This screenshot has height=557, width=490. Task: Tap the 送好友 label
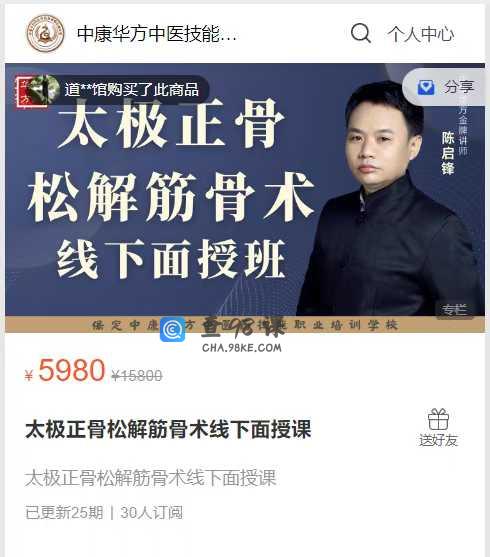click(438, 440)
